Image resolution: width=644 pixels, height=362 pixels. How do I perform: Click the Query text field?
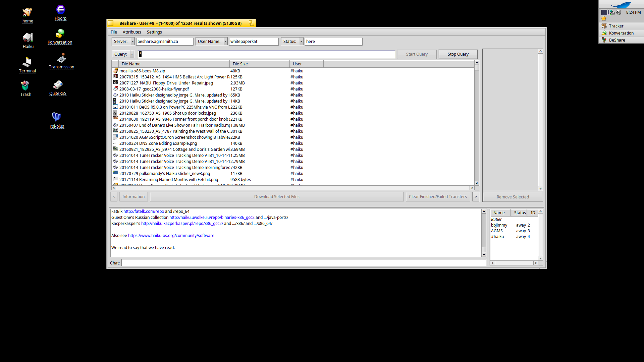(266, 54)
